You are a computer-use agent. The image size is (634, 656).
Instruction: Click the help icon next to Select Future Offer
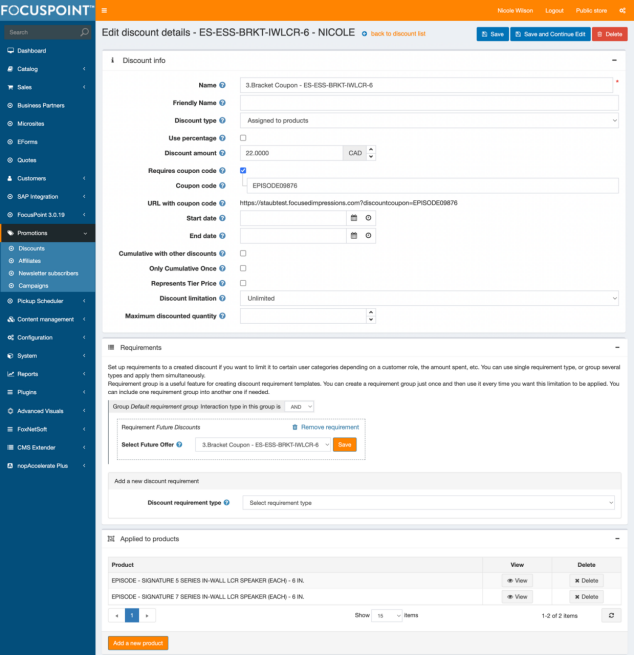coord(179,444)
